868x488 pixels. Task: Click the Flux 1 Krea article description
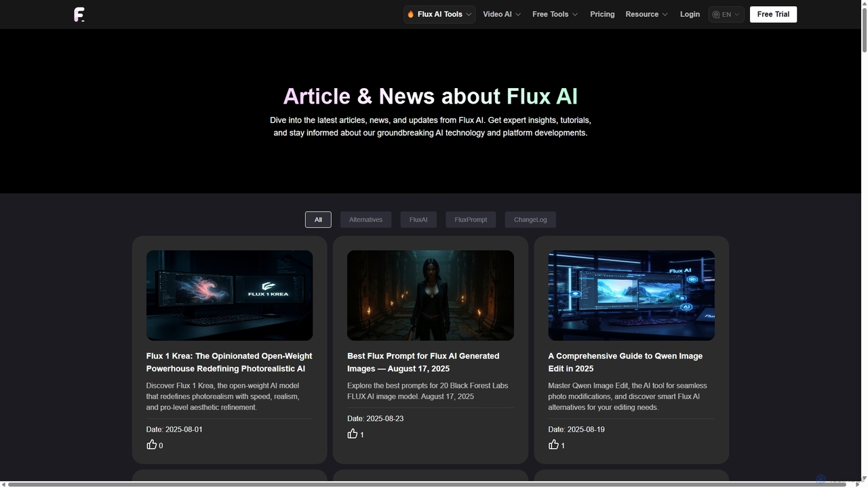click(223, 396)
